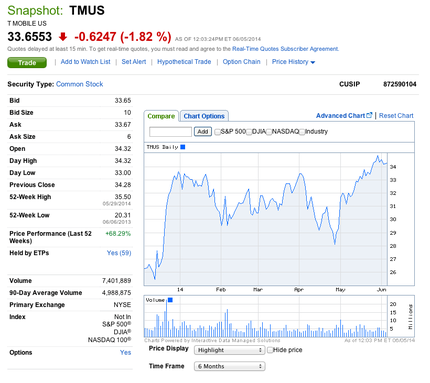Select the price performance value +68.29%

tap(118, 233)
